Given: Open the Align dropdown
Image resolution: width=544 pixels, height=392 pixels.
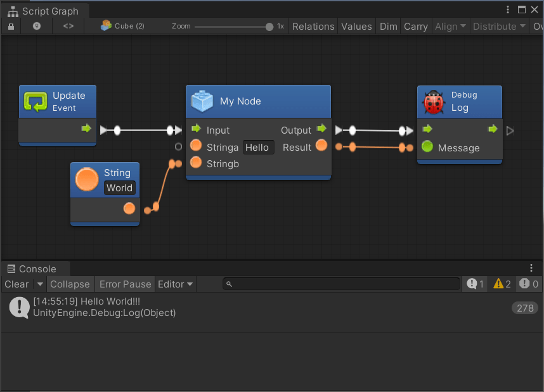Looking at the screenshot, I should (450, 26).
